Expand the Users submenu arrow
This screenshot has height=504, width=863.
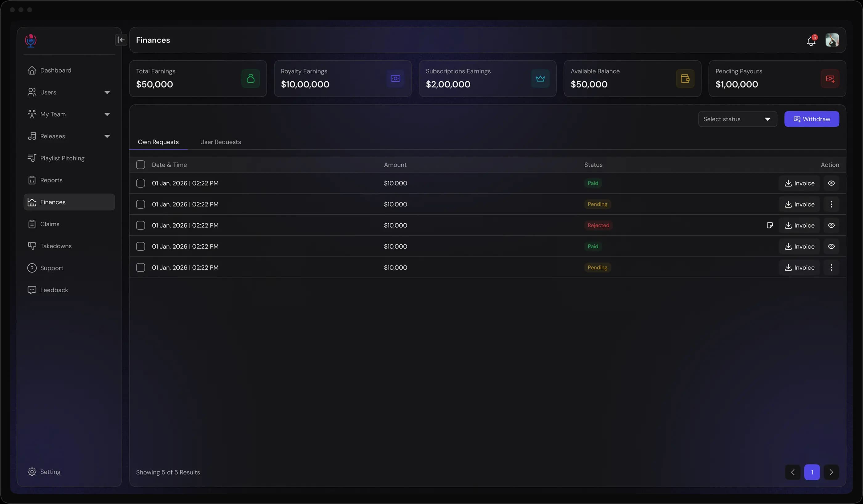pos(107,92)
